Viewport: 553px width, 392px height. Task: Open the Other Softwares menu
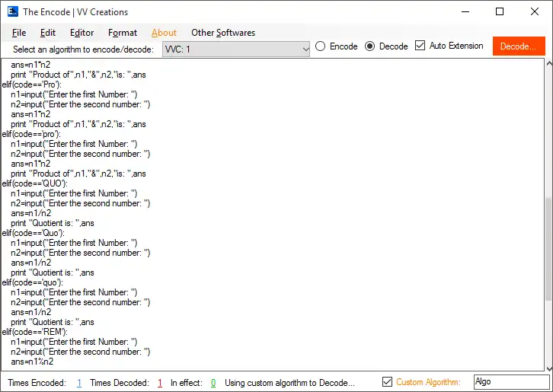coord(223,33)
